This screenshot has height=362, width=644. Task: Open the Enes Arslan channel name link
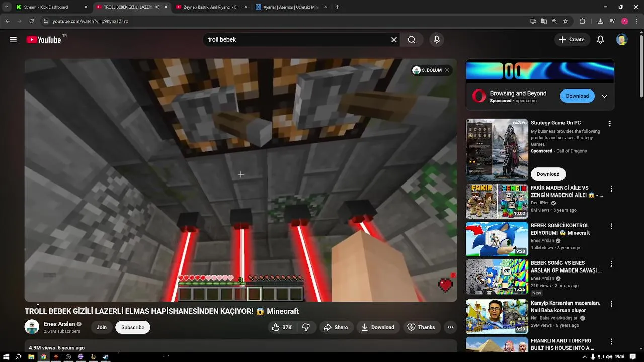click(x=59, y=324)
